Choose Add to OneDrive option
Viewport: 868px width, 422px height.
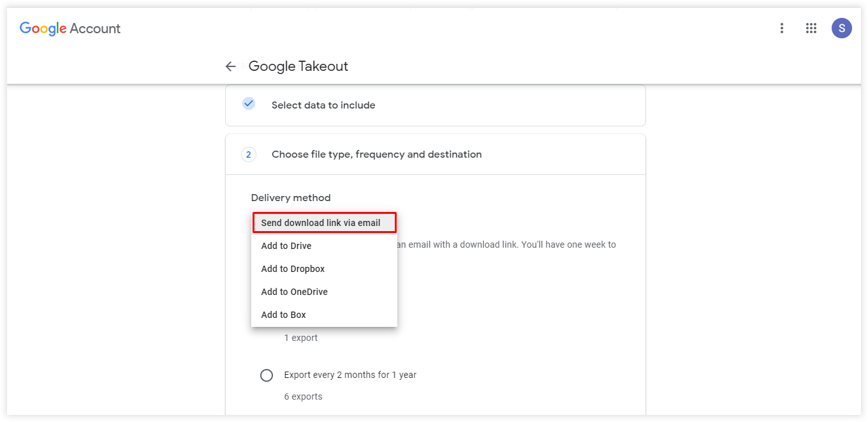(x=324, y=292)
